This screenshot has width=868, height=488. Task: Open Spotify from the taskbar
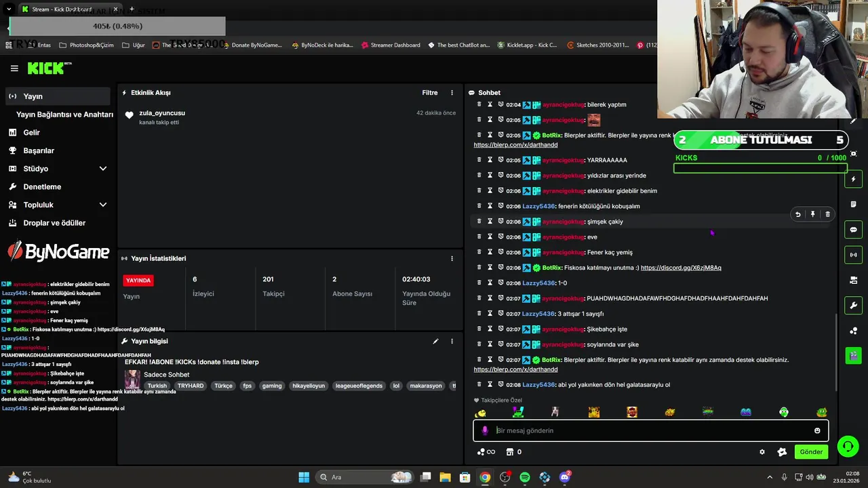click(x=525, y=477)
